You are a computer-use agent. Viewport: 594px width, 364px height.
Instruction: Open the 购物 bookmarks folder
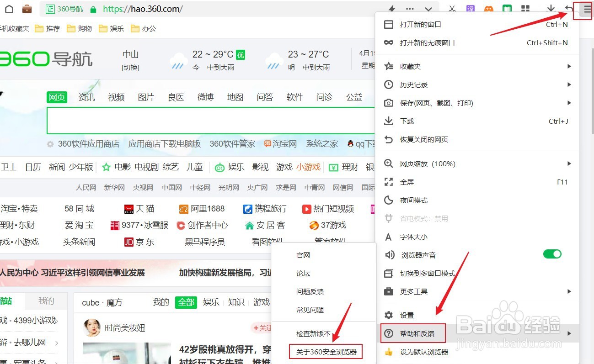pos(80,28)
